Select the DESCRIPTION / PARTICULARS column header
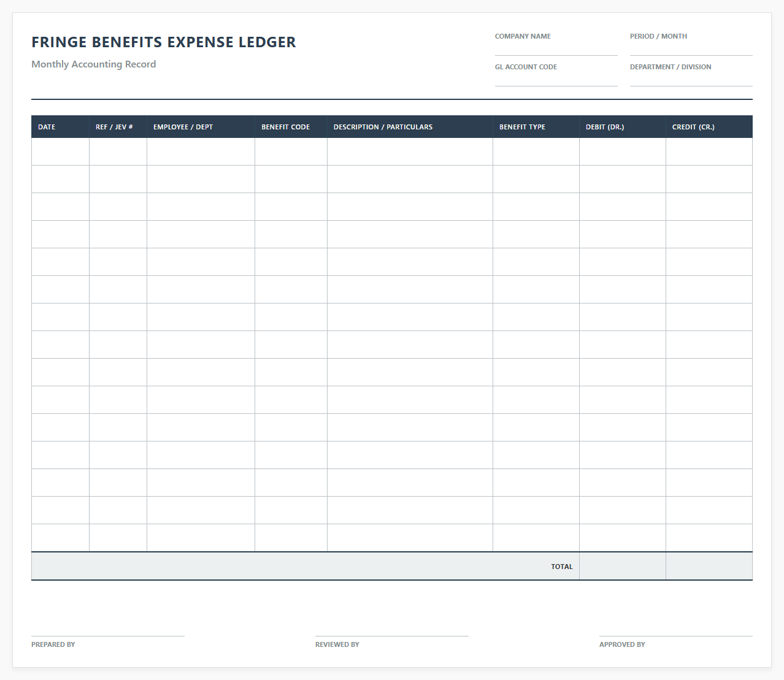The height and width of the screenshot is (680, 784). 410,127
